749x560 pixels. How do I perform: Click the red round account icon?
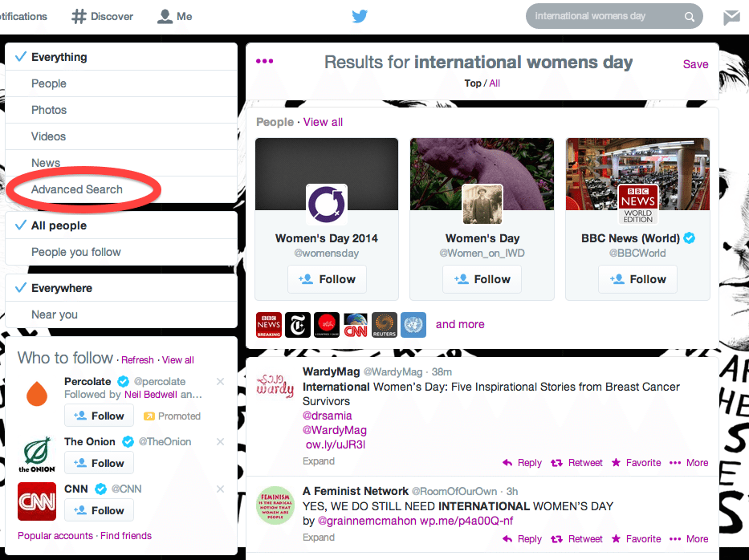coord(327,325)
